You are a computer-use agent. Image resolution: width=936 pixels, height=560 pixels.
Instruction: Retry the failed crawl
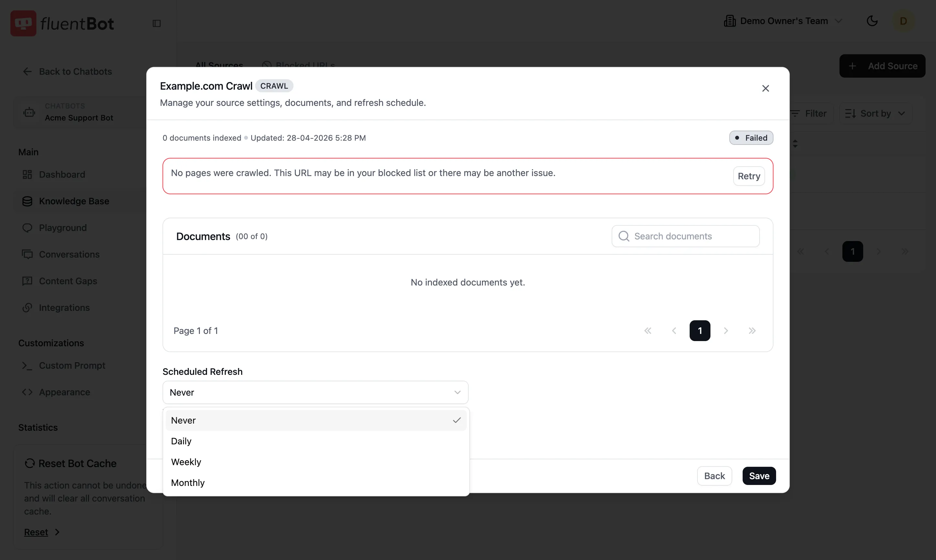(749, 176)
